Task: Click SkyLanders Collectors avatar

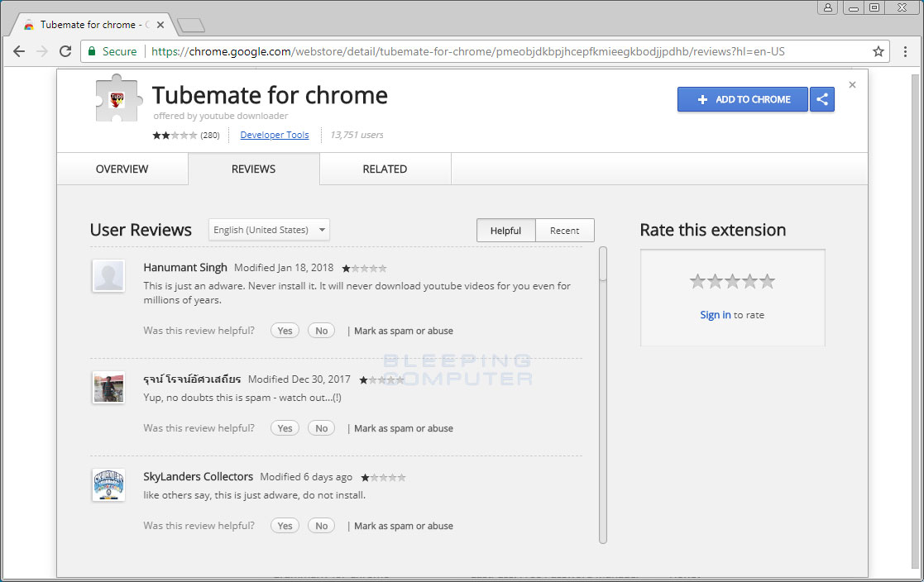Action: point(108,484)
